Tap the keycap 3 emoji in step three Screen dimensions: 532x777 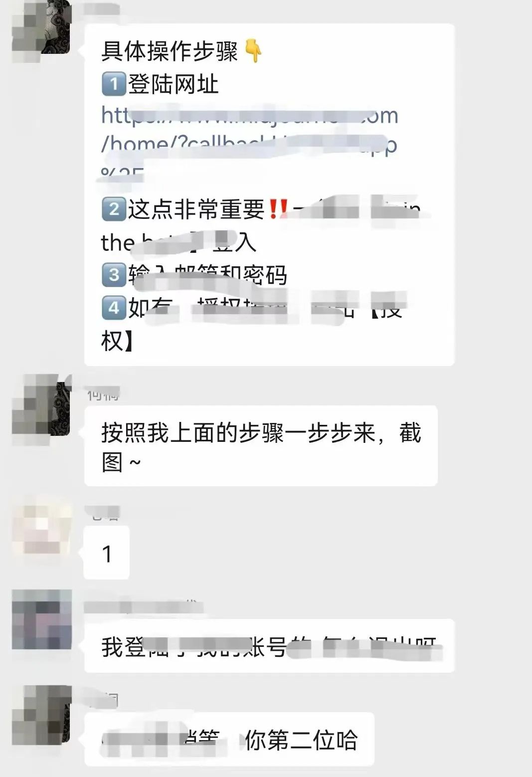(114, 275)
